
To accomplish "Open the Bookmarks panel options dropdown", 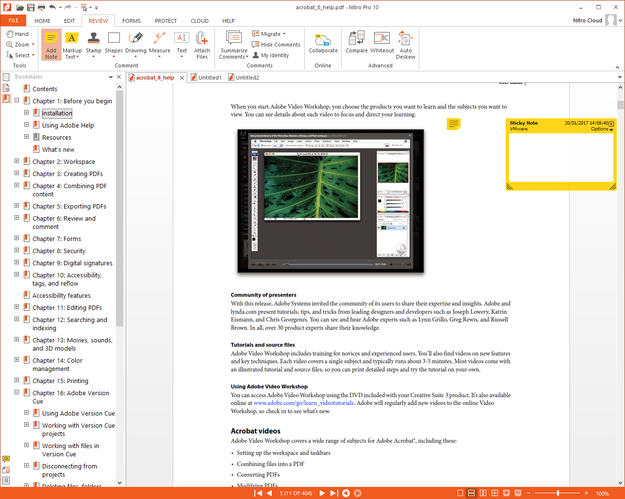I will point(111,77).
